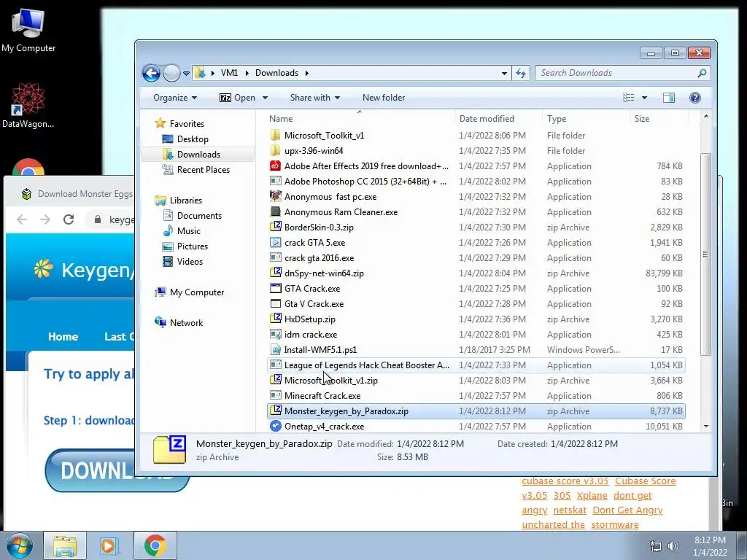The width and height of the screenshot is (747, 560).
Task: Click the refresh button next to address bar
Action: pos(521,73)
